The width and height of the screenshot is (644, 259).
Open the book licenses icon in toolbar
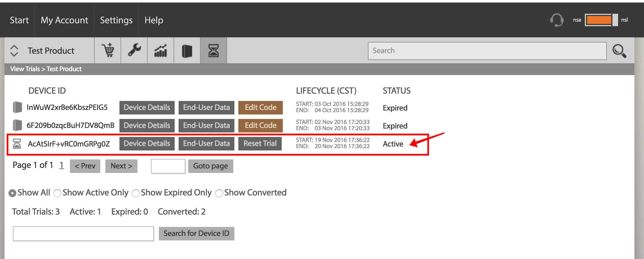pos(187,51)
